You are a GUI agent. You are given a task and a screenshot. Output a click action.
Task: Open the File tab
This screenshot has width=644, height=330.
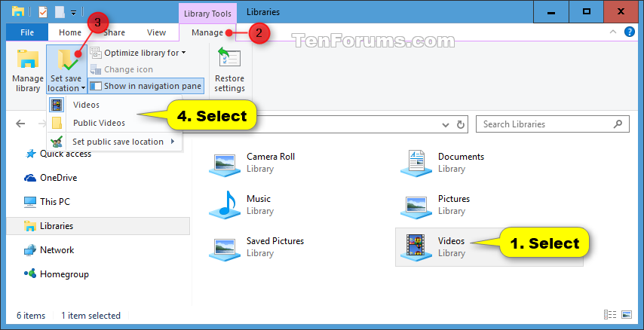27,32
